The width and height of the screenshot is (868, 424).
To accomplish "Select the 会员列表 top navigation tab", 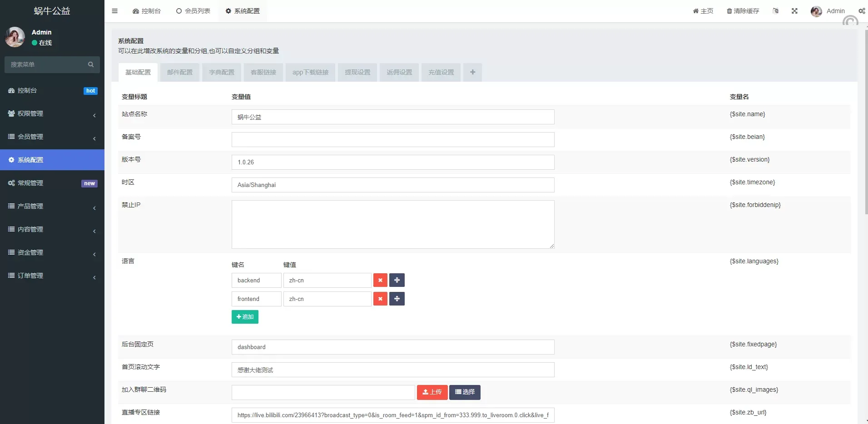I will pos(193,11).
